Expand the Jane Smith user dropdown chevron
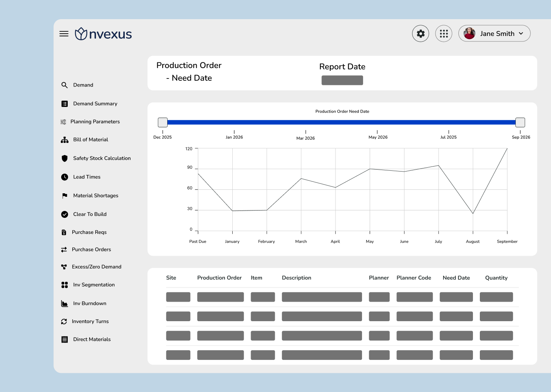The image size is (551, 392). tap(521, 34)
